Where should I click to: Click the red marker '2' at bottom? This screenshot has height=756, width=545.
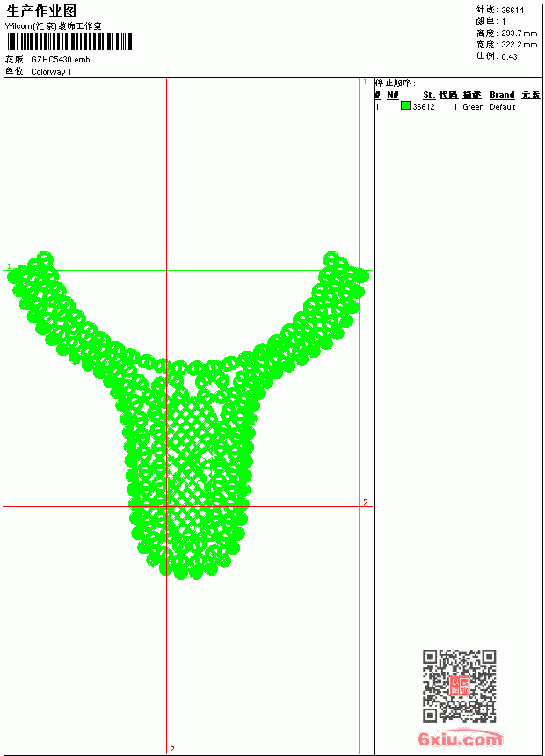click(172, 749)
